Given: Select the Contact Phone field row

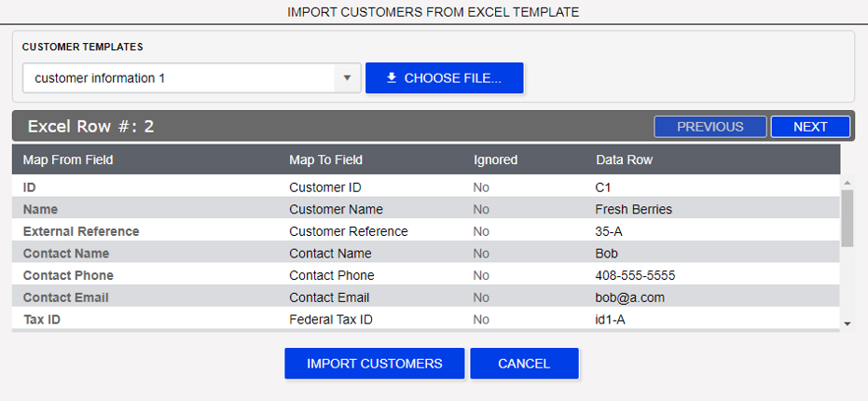Looking at the screenshot, I should coord(68,275).
